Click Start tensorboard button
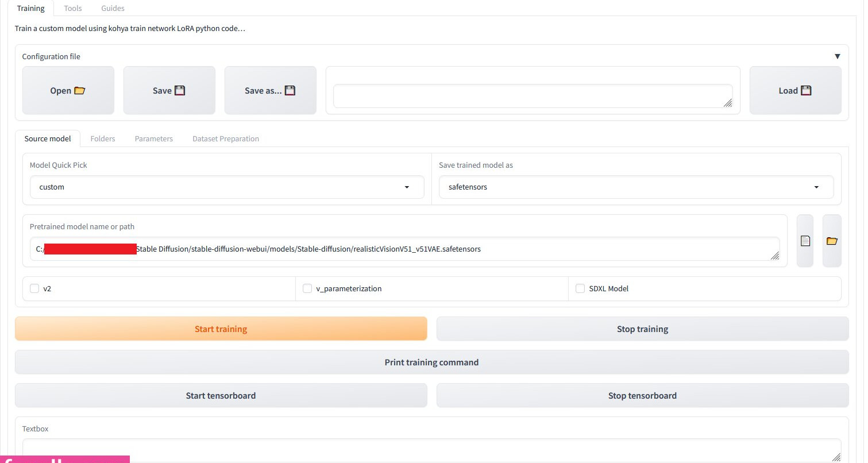 [x=221, y=396]
